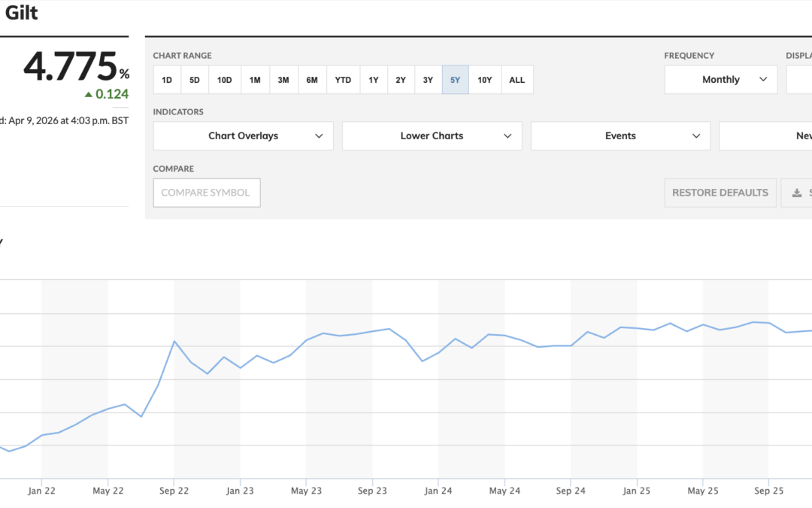
Task: Switch chart range to 5D
Action: (195, 80)
